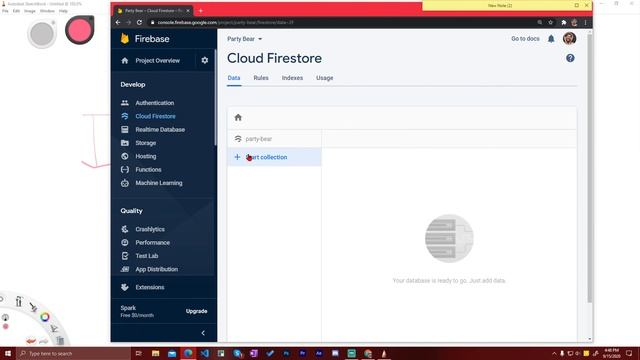Open Chrome extensions puzzle icon

click(564, 22)
